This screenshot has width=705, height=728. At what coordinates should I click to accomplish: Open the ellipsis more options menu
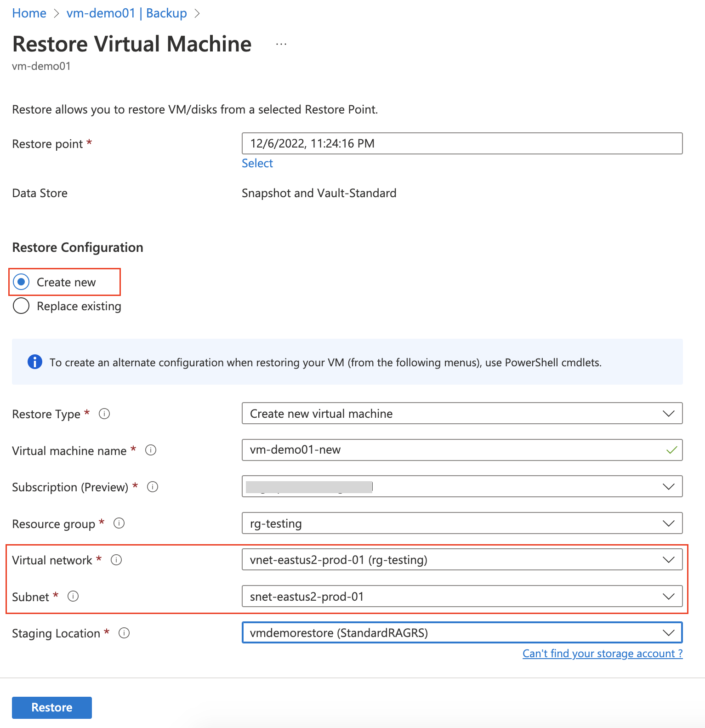point(281,44)
